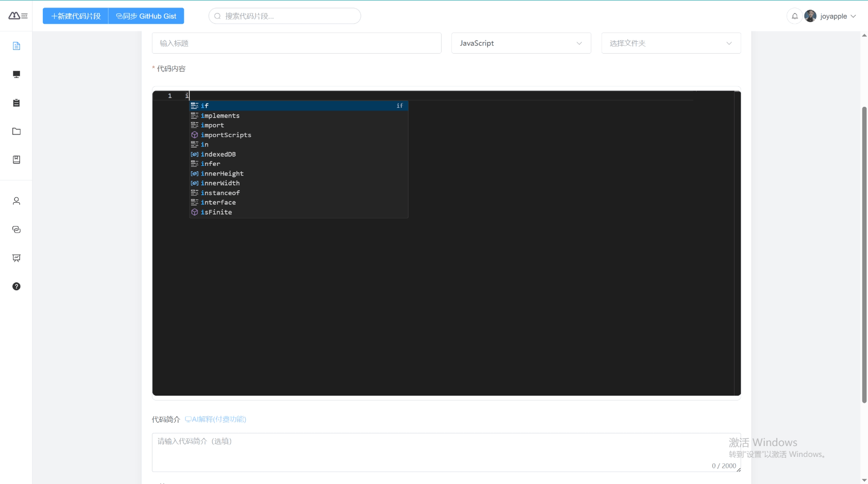Screen dimensions: 868x484
Task: Focus the title input field
Action: coord(297,43)
